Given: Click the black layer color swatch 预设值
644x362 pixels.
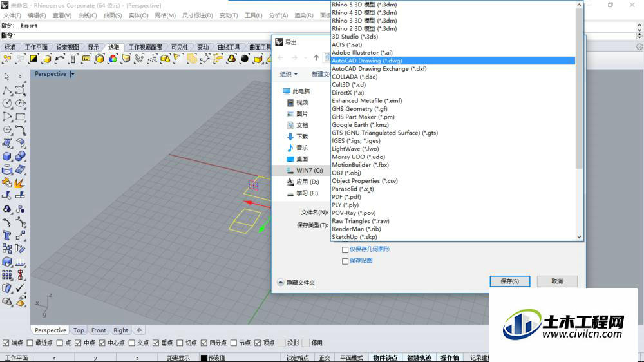Looking at the screenshot, I should pos(204,358).
